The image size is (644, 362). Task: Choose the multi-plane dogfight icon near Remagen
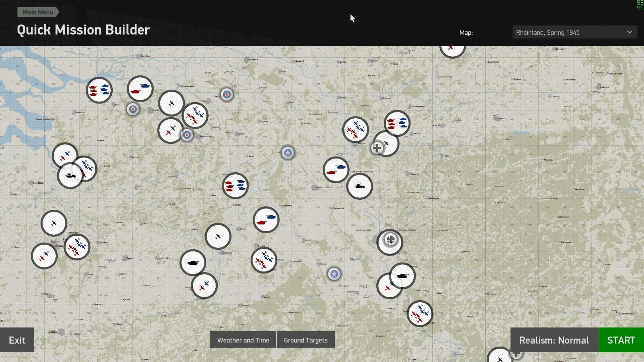coord(420,314)
